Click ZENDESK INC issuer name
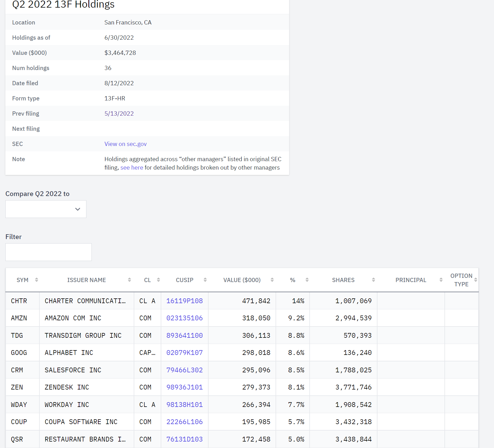Screen dimensions: 494x448 coord(67,387)
